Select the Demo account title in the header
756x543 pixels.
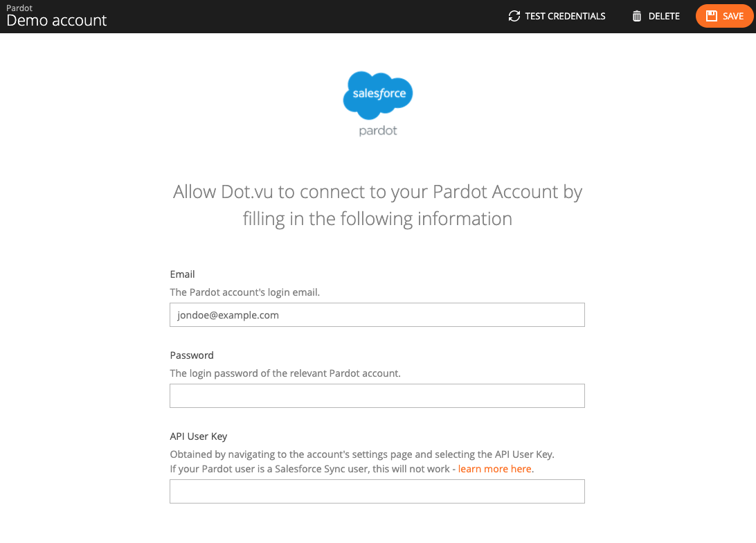pos(57,21)
